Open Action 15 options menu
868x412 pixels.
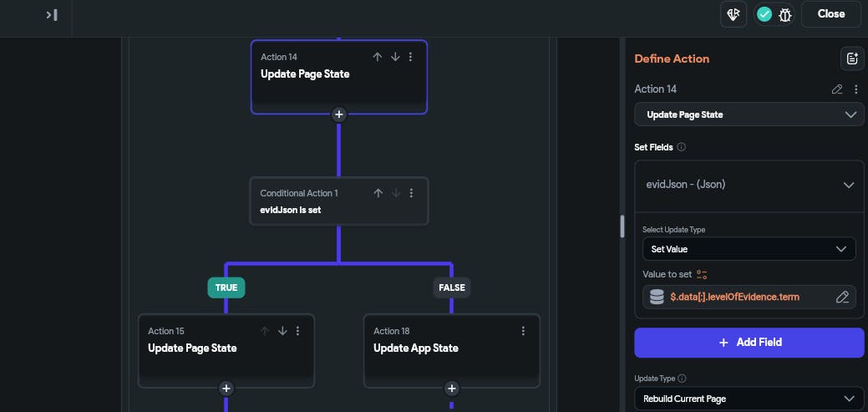[x=297, y=331]
